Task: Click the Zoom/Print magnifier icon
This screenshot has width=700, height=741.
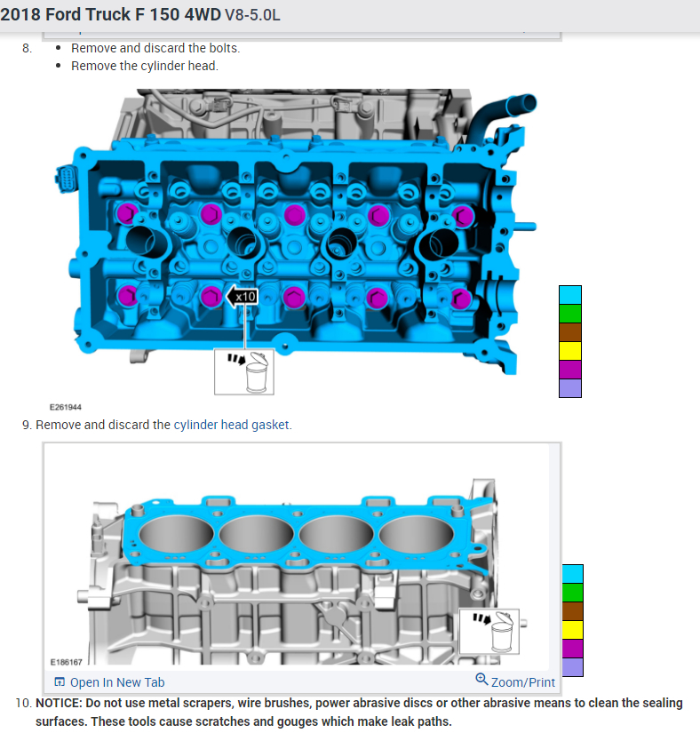Action: (x=481, y=681)
